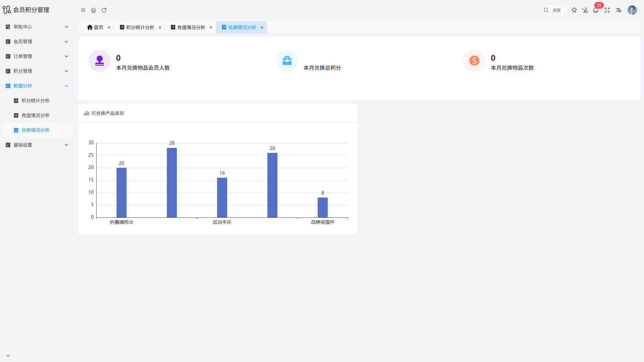Click the home icon in the top toolbar
The image size is (644, 362).
(94, 10)
